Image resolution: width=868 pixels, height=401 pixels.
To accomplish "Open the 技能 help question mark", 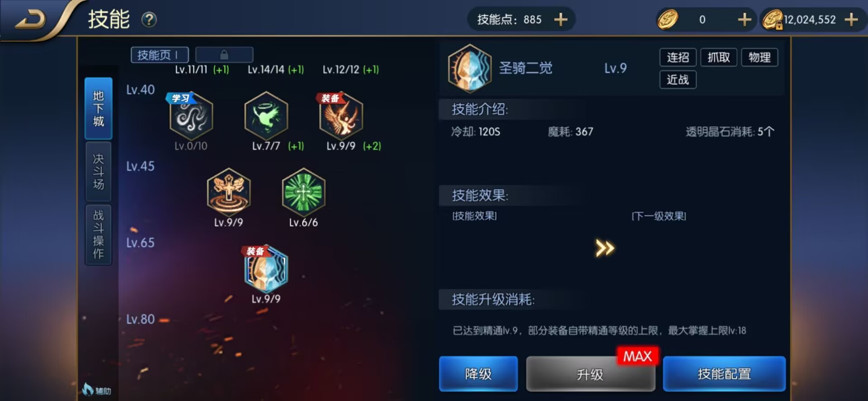I will (149, 19).
